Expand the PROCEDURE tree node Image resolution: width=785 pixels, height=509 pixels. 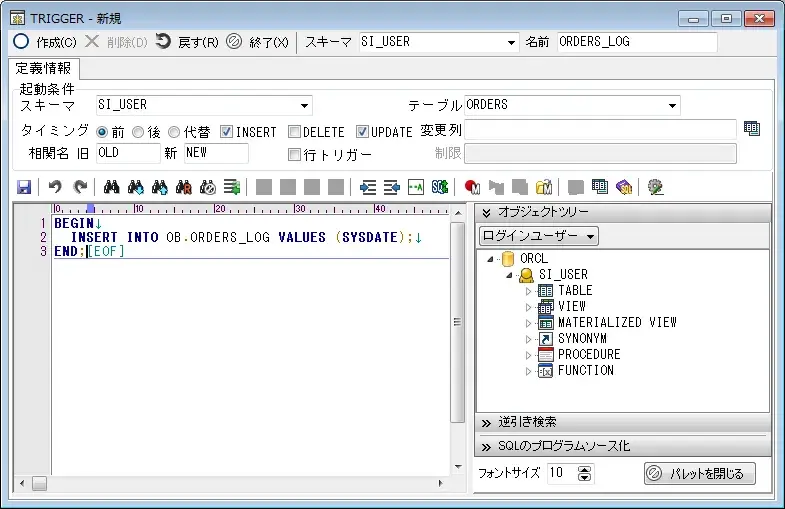528,355
